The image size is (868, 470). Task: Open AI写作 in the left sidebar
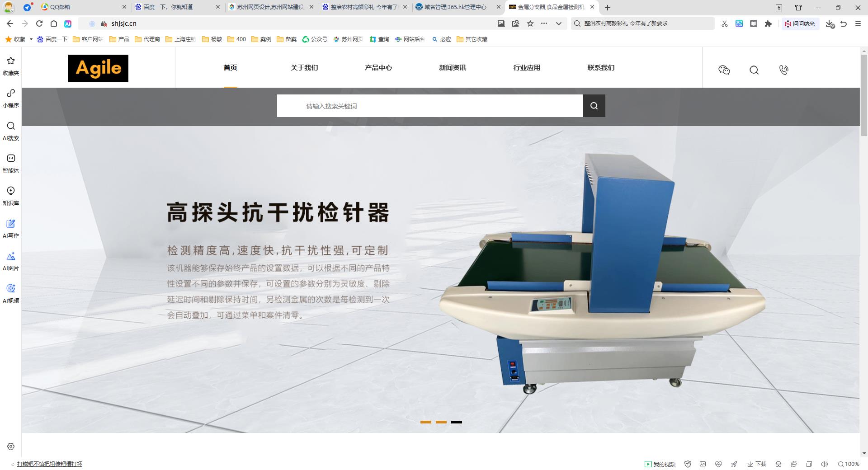tap(11, 228)
